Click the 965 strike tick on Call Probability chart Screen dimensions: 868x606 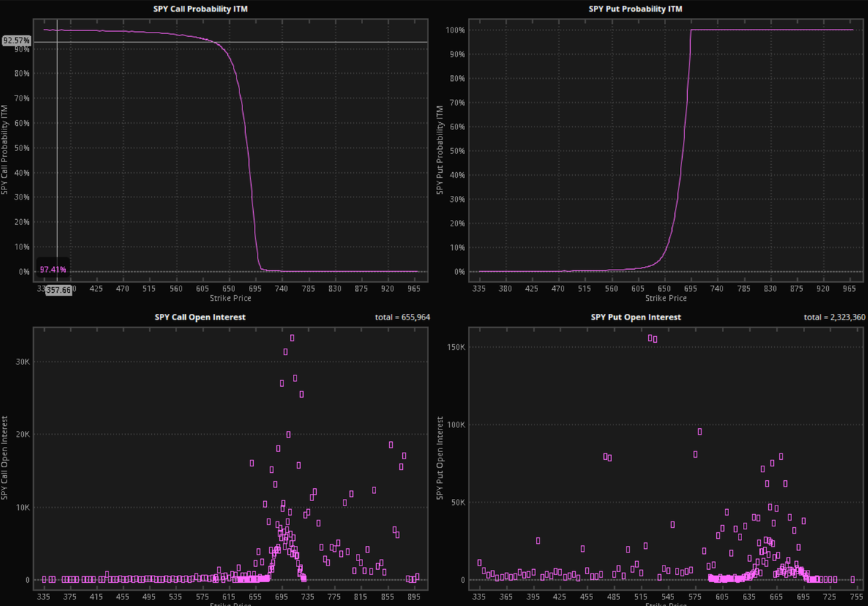tap(414, 288)
